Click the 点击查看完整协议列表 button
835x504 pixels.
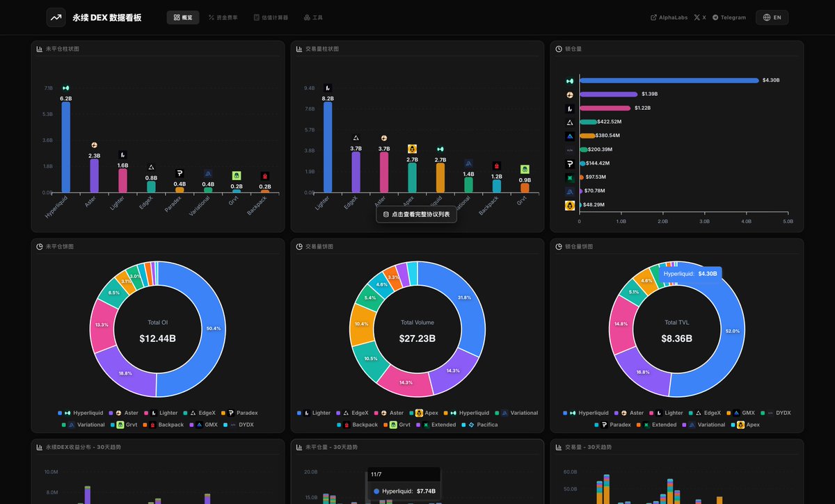[416, 214]
